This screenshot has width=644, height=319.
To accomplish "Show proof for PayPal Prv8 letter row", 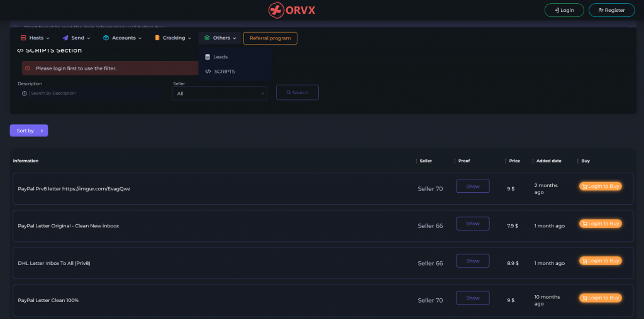I will [x=473, y=186].
